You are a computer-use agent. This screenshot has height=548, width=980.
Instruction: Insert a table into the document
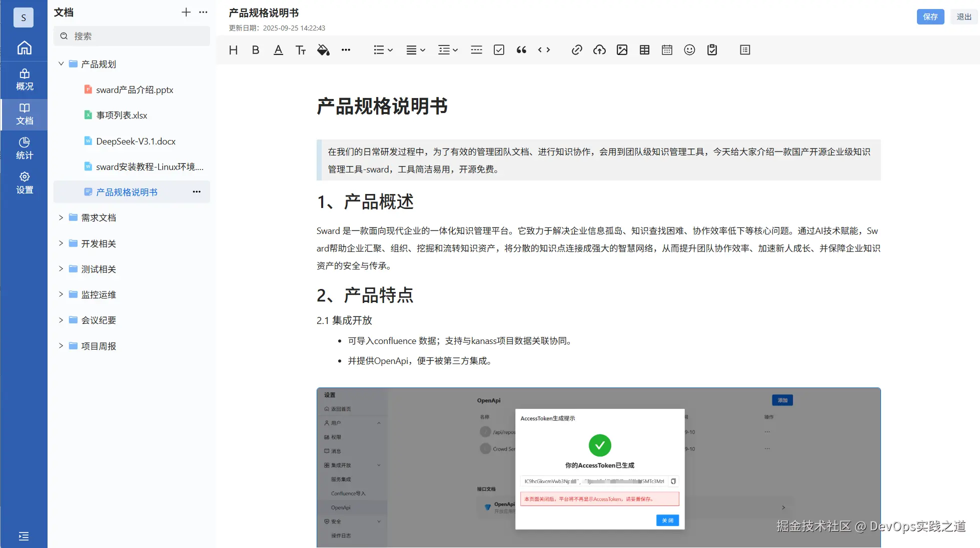coord(644,49)
